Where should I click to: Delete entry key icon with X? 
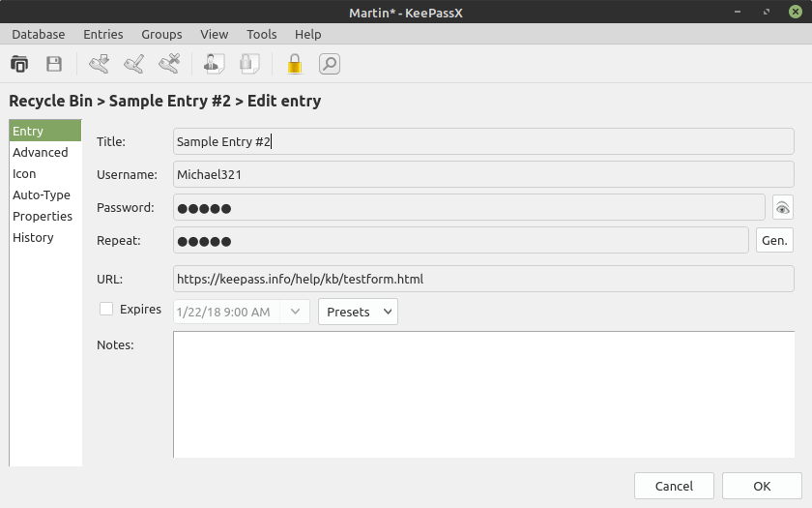pyautogui.click(x=169, y=64)
